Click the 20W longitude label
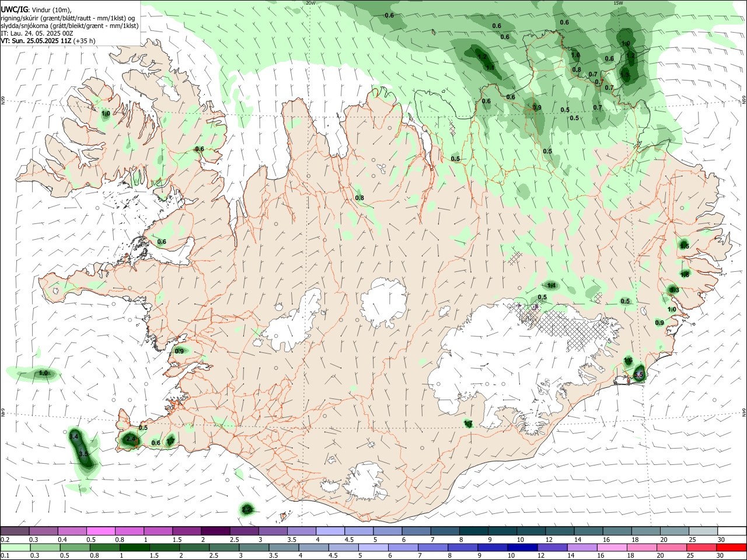This screenshot has width=747, height=560. 310,3
